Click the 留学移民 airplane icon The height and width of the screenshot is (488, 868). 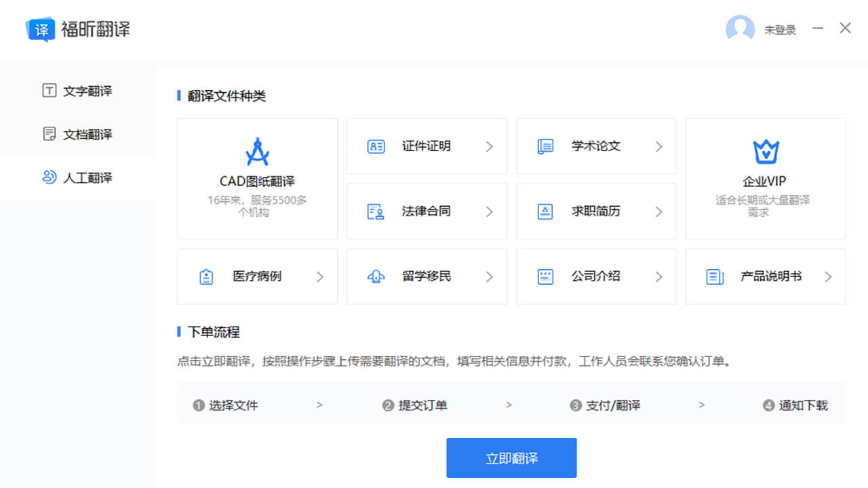coord(375,277)
